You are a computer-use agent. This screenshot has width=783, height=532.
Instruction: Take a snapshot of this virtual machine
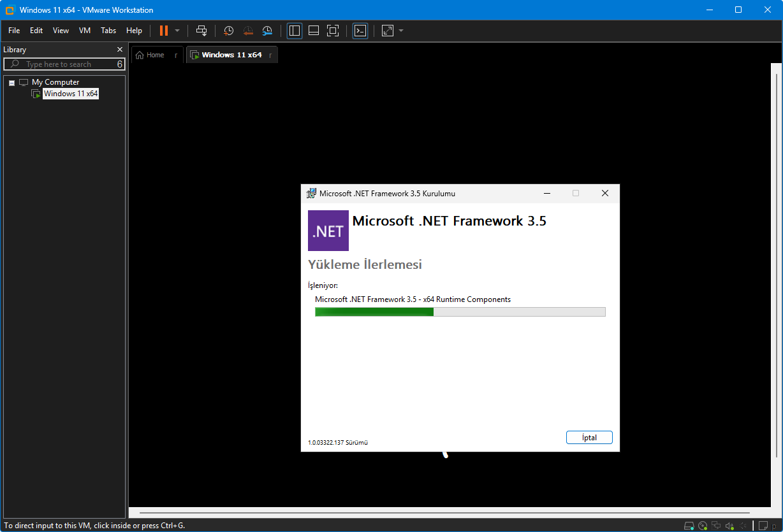228,31
